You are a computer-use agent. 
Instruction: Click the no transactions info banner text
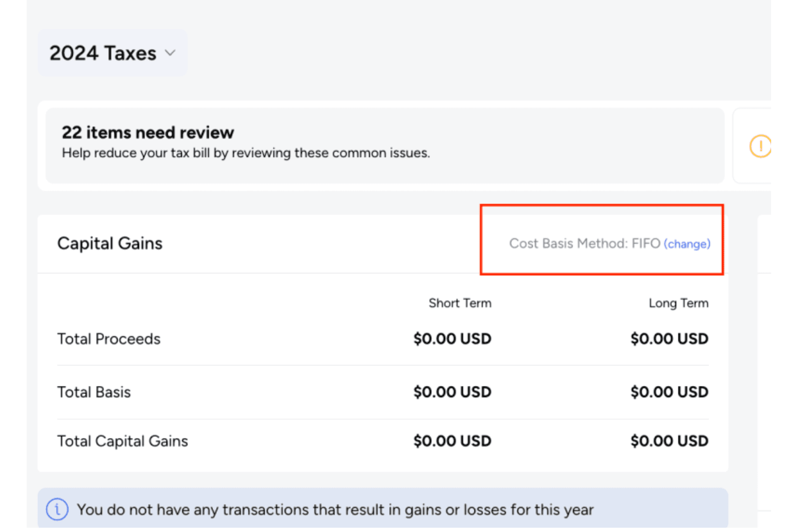coord(335,509)
